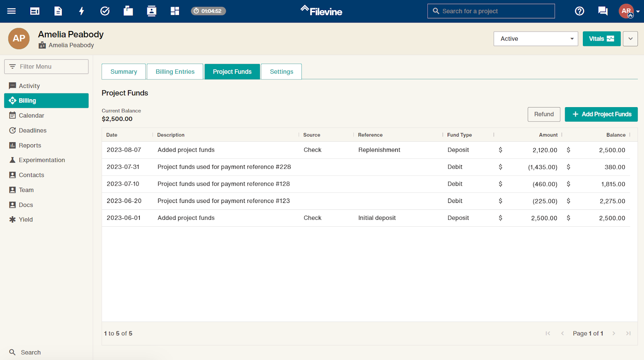The width and height of the screenshot is (644, 360).
Task: Open the contacts badge icon in top bar
Action: 151,11
